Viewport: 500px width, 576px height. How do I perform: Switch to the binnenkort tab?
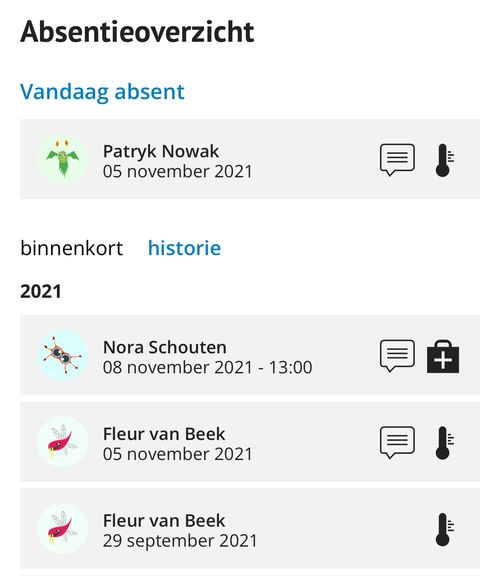pos(72,248)
